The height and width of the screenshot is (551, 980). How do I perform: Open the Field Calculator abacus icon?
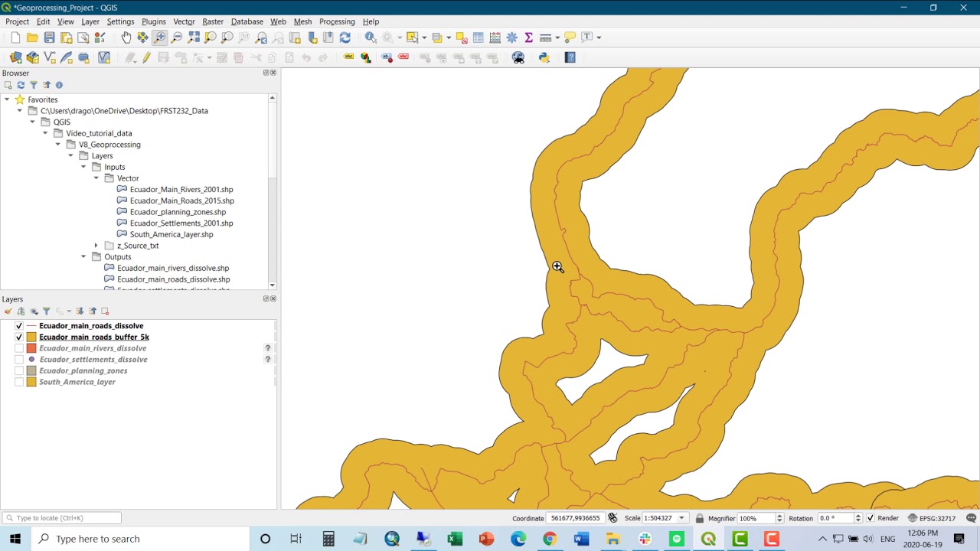click(495, 37)
